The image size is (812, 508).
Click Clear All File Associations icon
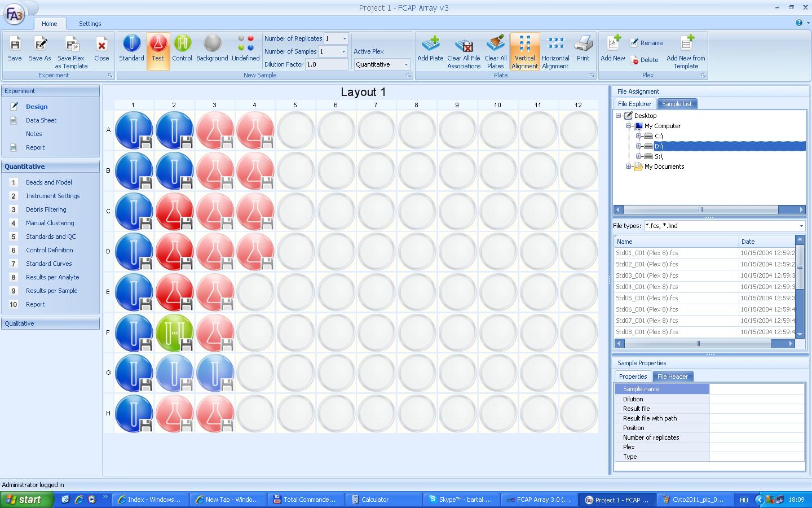[x=464, y=45]
